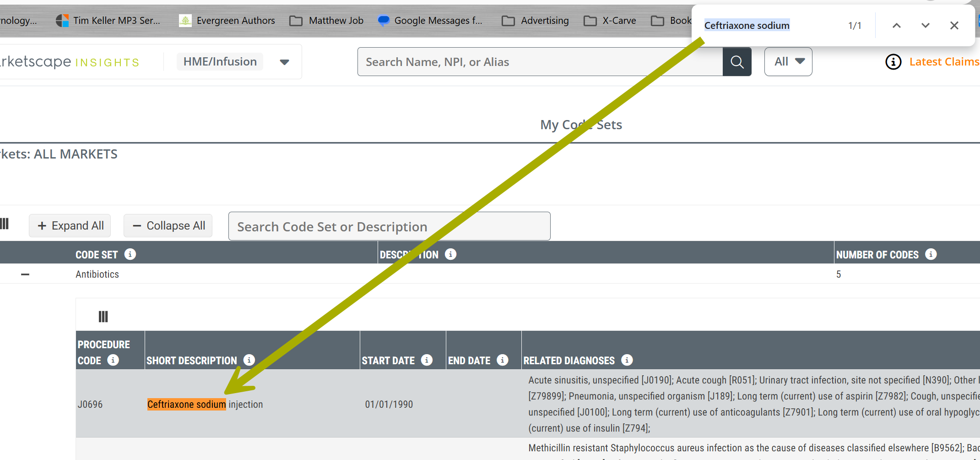Click the Latest Claims info icon
Viewport: 980px width, 460px height.
[x=893, y=62]
